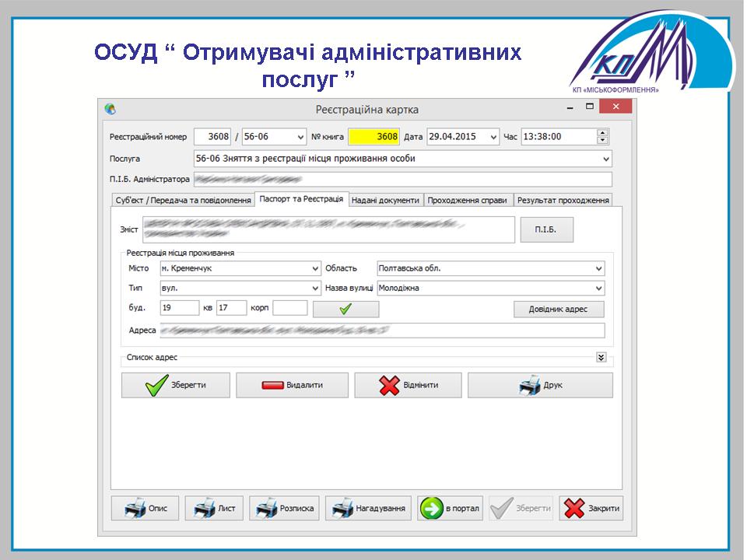Click the Довідник адрес button
Image resolution: width=747 pixels, height=560 pixels.
pos(559,309)
